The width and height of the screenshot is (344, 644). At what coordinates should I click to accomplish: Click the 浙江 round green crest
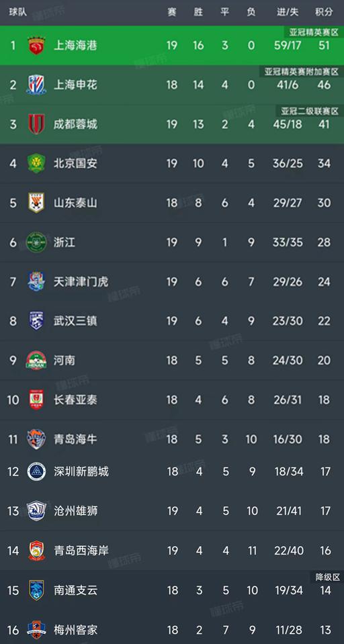[x=36, y=242]
